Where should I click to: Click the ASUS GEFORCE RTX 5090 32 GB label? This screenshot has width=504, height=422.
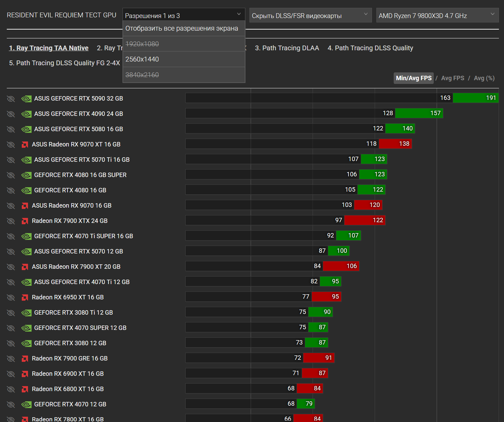click(79, 99)
